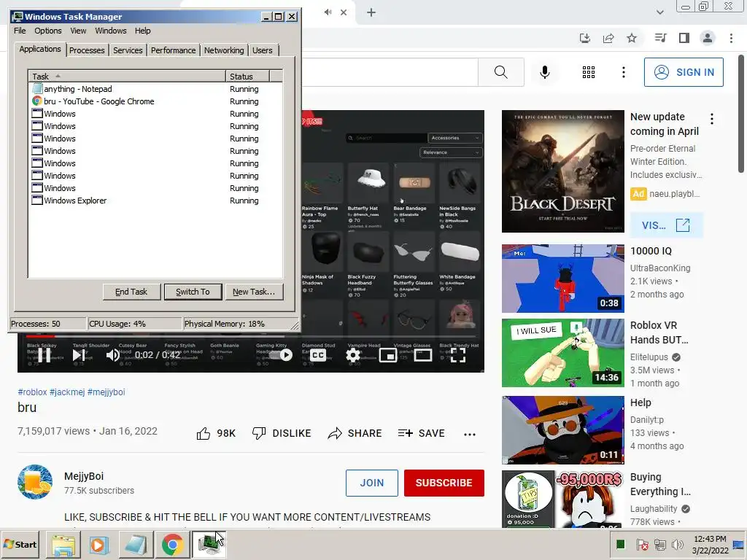Switch to the Networking tab
Viewport: 747px width, 560px height.
click(x=224, y=50)
